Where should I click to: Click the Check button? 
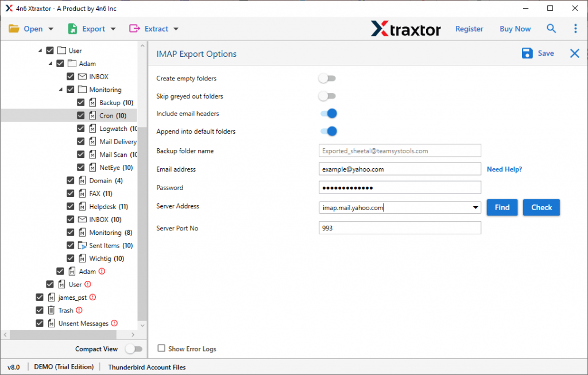(x=541, y=207)
